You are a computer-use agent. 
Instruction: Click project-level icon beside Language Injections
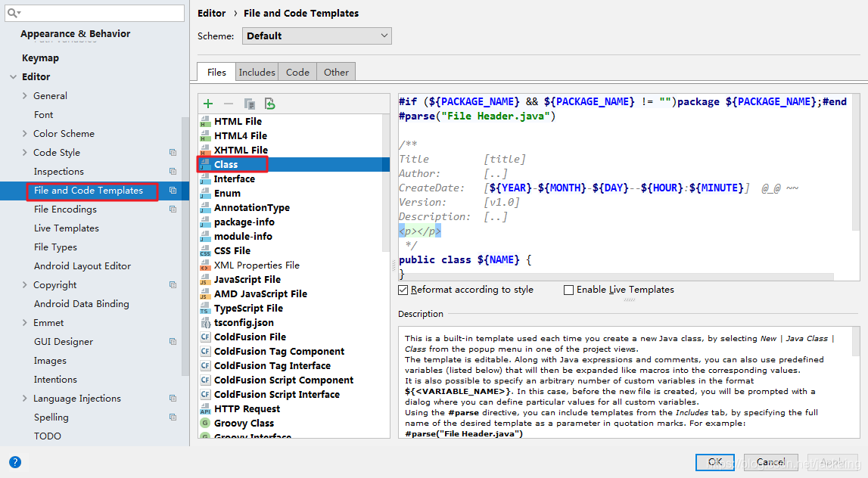173,399
